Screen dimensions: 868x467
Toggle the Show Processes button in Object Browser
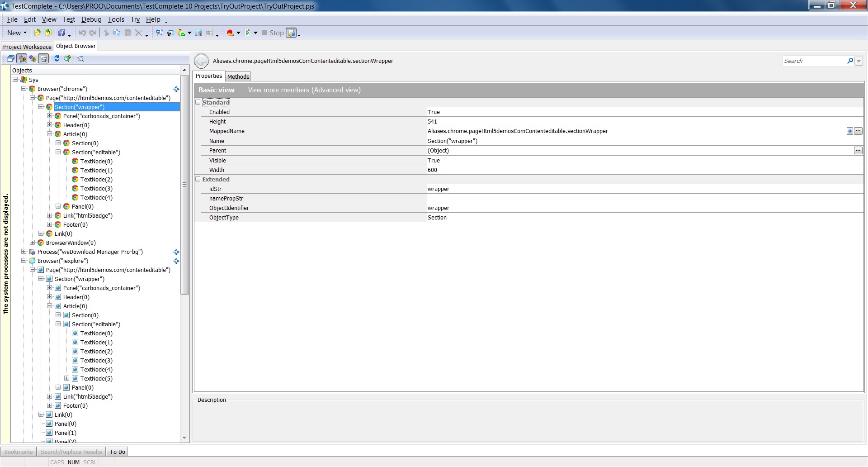click(22, 58)
